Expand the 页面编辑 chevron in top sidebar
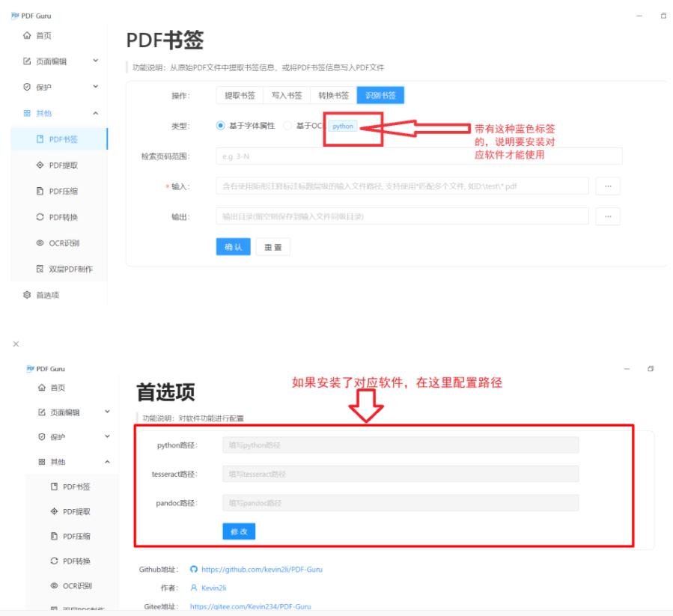This screenshot has height=616, width=673. tap(95, 61)
